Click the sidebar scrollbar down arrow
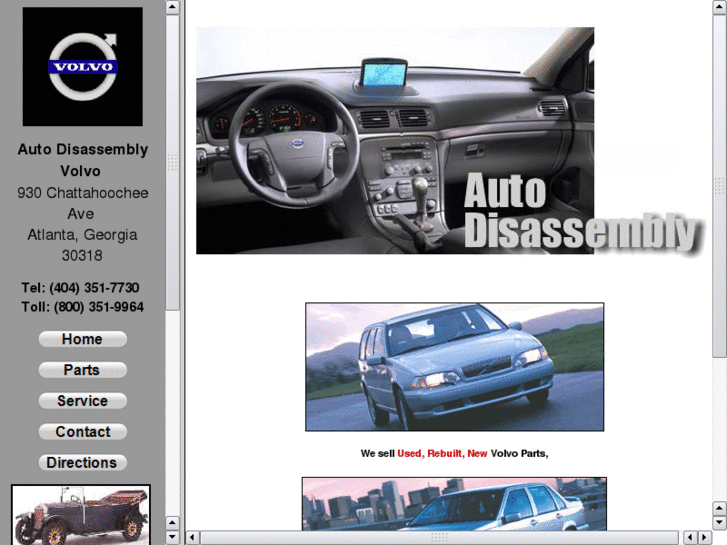This screenshot has width=727, height=545. coord(172,537)
